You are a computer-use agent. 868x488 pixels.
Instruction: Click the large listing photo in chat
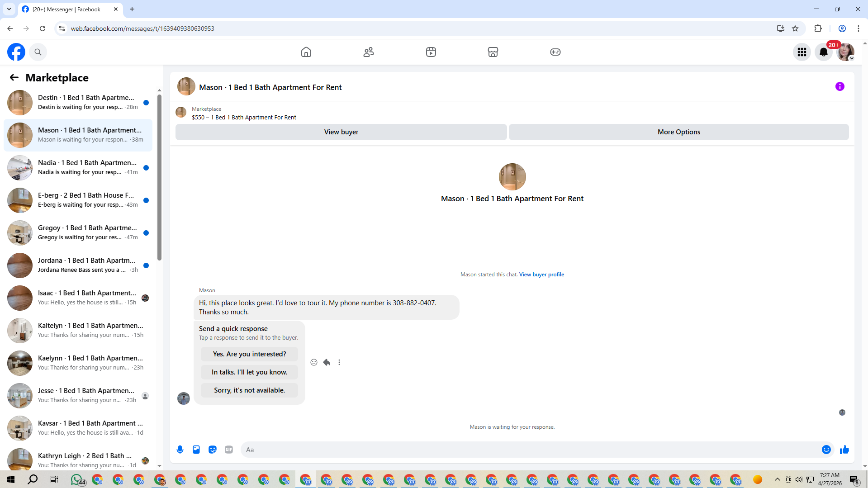(512, 177)
